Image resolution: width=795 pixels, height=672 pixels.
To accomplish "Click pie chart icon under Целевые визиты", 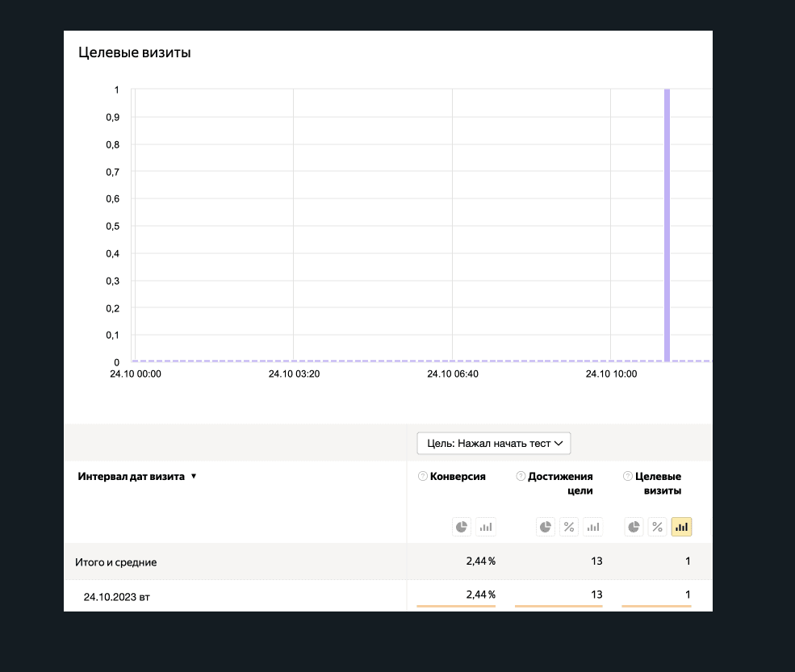I will (634, 527).
